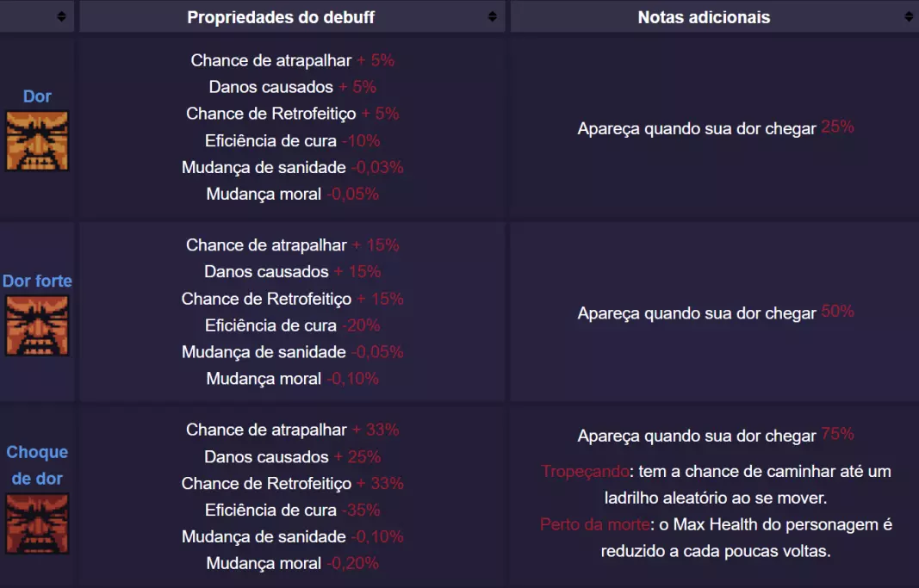Follow the red Perto da morte link

pyautogui.click(x=593, y=524)
